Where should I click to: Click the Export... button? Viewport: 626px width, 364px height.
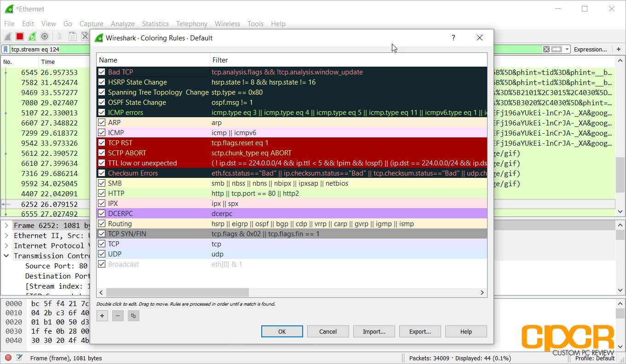[420, 331]
